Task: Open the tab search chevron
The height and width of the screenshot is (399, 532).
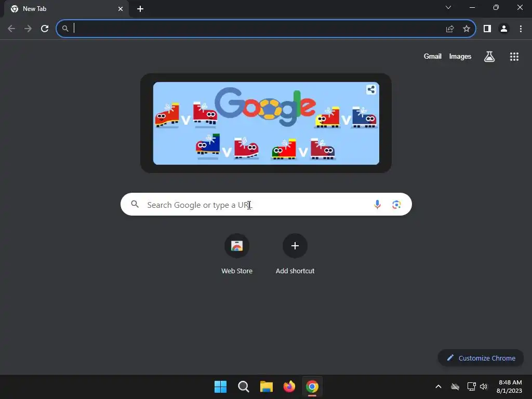Action: [448, 7]
